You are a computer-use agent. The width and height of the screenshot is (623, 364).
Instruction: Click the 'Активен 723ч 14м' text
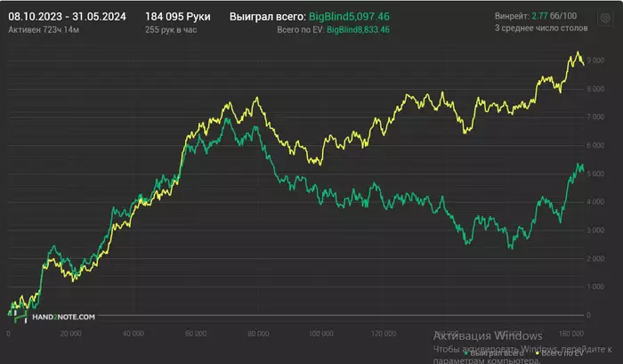click(44, 29)
